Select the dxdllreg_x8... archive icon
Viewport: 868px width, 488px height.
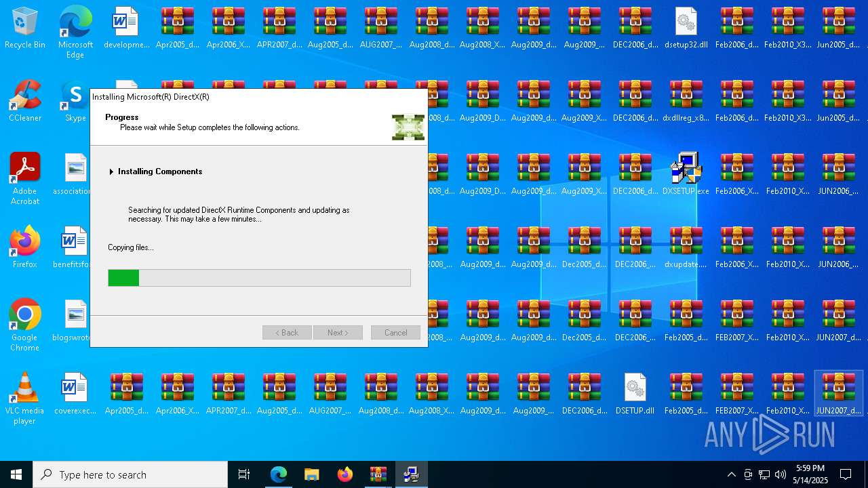(x=686, y=102)
